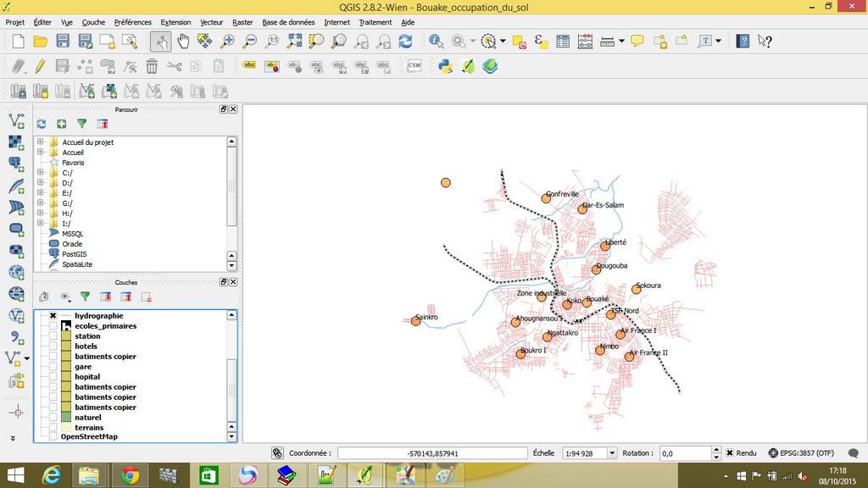The image size is (868, 488).
Task: Open the Base de données menu
Action: click(x=288, y=22)
